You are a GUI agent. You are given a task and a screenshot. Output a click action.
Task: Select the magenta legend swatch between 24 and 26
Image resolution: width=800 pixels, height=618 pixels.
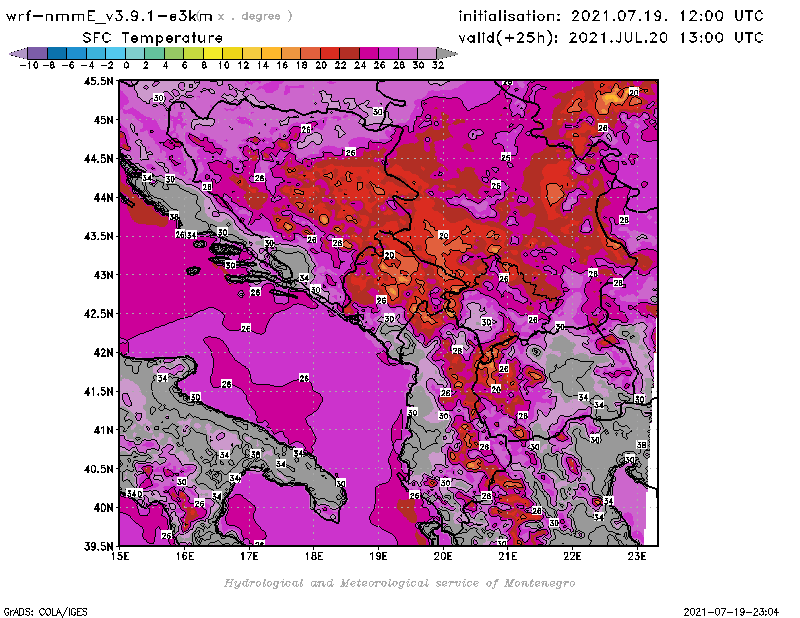point(369,53)
